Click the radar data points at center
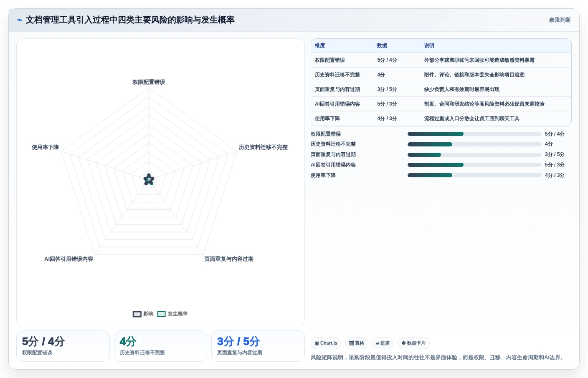This screenshot has width=588, height=378. pos(149,180)
